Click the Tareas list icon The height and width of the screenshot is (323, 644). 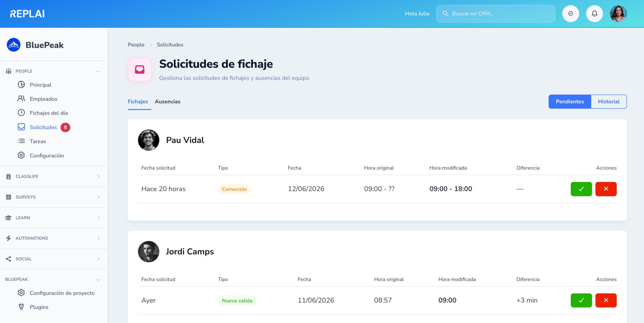[x=21, y=141]
